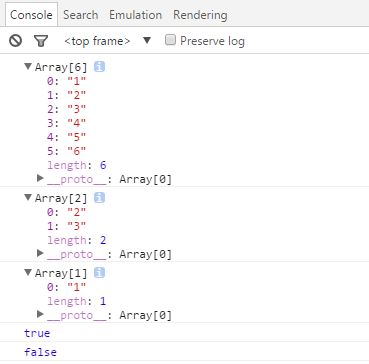369x364 pixels.
Task: Switch to the Search tab
Action: coord(81,15)
